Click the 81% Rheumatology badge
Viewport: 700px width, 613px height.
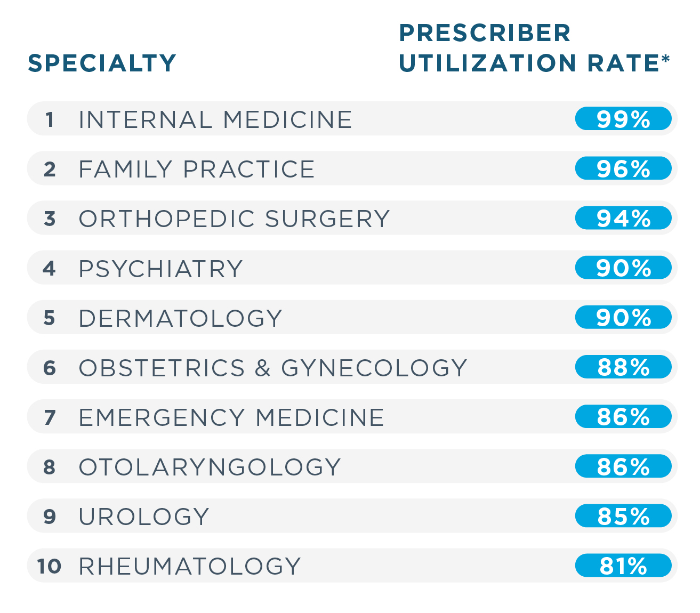[623, 566]
